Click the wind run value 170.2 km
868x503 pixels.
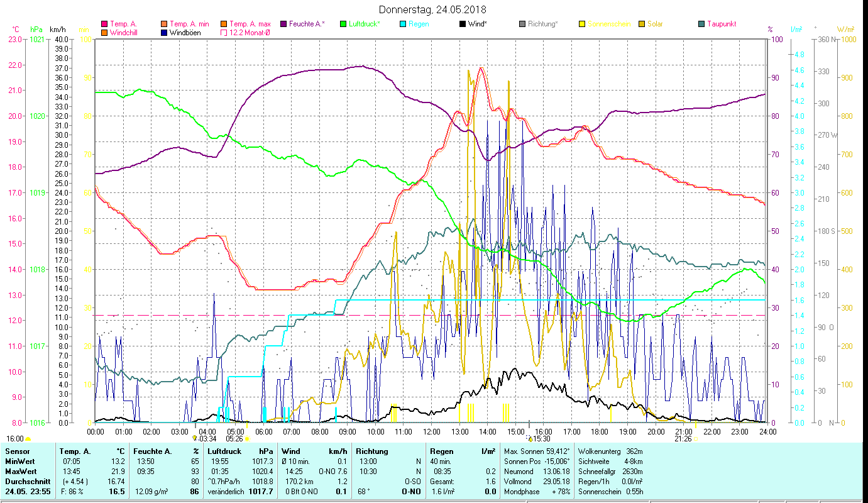pos(299,482)
